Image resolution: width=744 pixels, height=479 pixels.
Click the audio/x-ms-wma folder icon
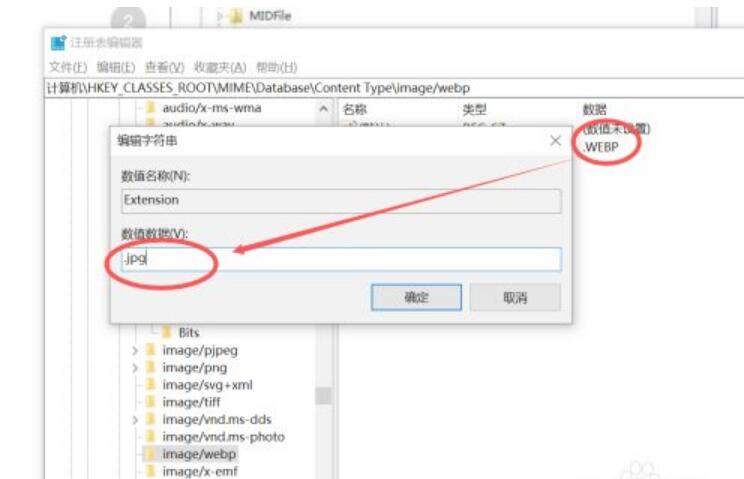(x=151, y=108)
